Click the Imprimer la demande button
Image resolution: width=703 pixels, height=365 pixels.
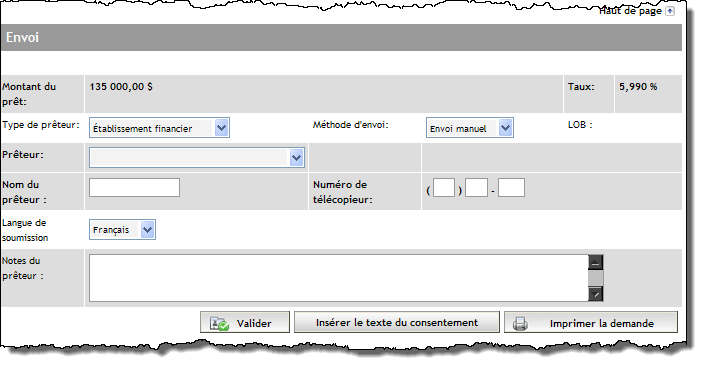coord(591,323)
